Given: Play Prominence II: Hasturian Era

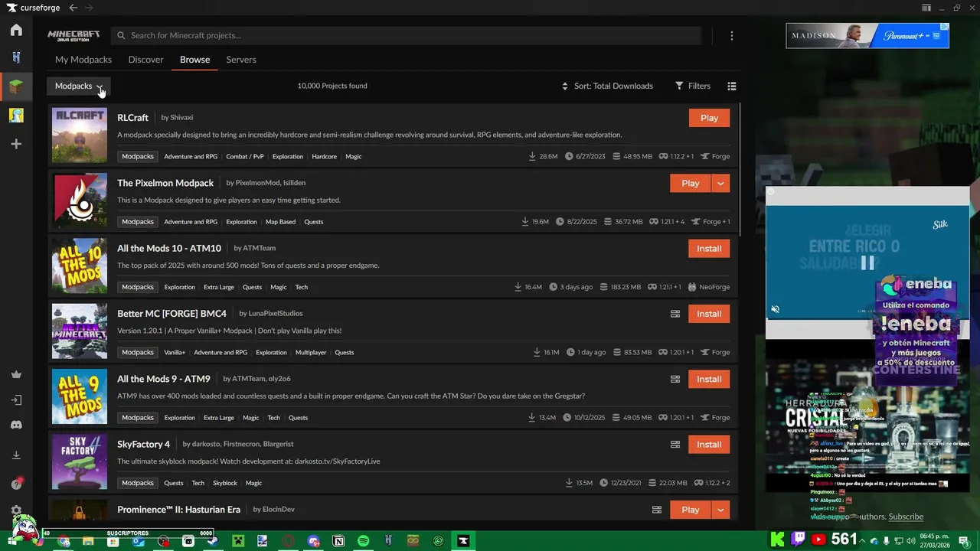Looking at the screenshot, I should [691, 510].
